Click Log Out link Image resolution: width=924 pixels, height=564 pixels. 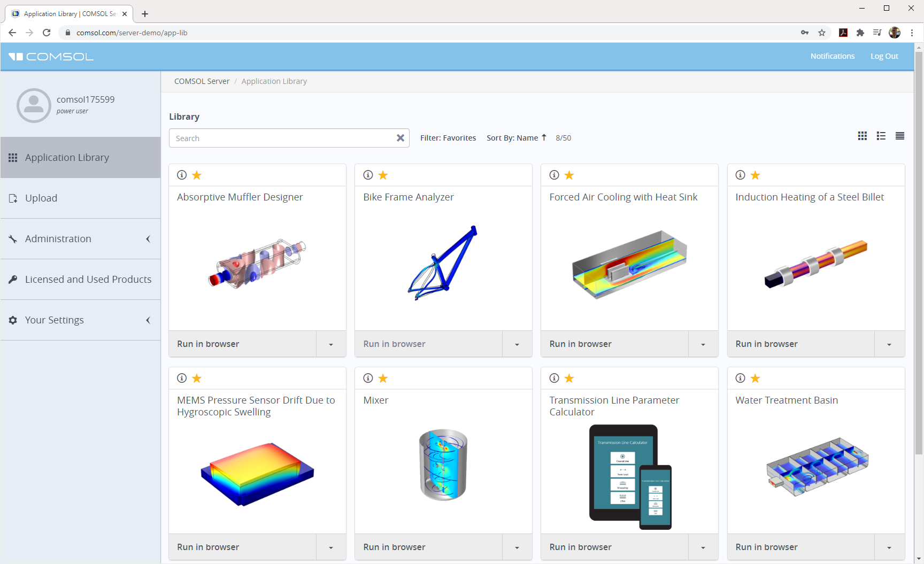coord(884,56)
